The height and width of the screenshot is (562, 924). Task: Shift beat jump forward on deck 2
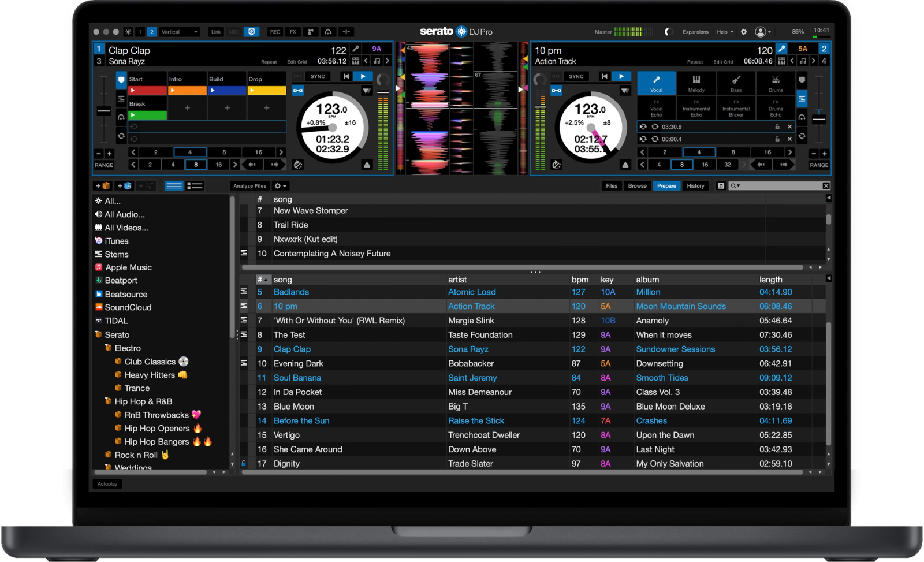click(784, 165)
